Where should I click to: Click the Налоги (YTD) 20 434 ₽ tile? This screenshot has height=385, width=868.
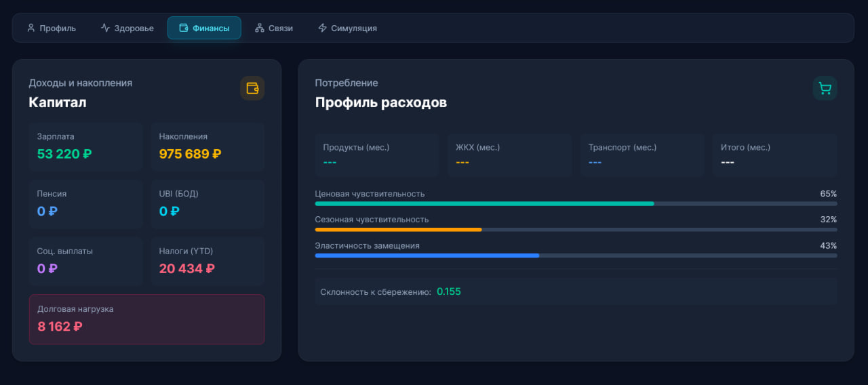tap(208, 261)
